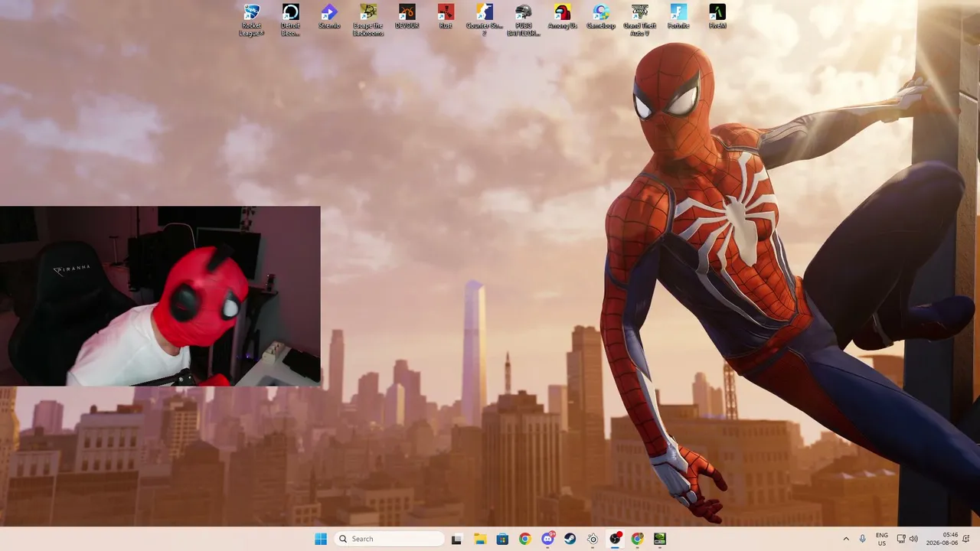
Task: Open Discord with the 9+ badge
Action: [x=547, y=539]
